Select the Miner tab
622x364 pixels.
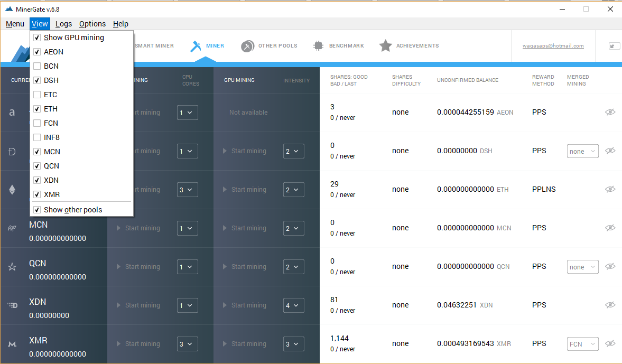[207, 46]
